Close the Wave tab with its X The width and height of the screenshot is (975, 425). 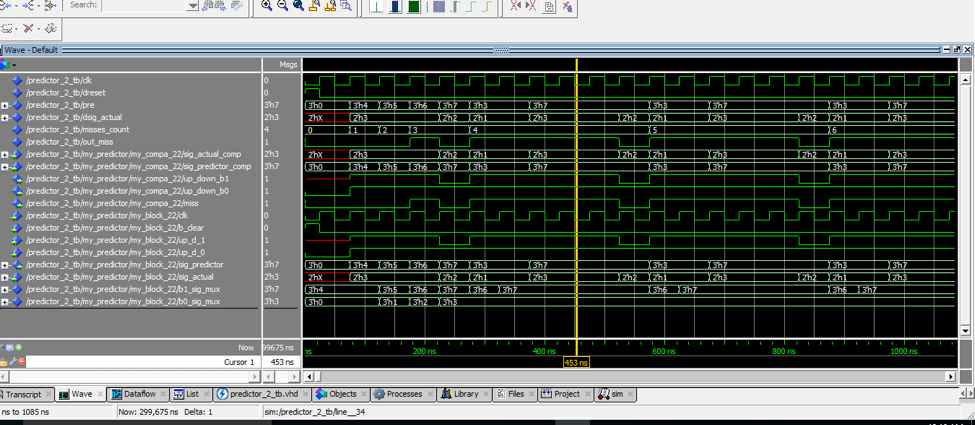(100, 394)
